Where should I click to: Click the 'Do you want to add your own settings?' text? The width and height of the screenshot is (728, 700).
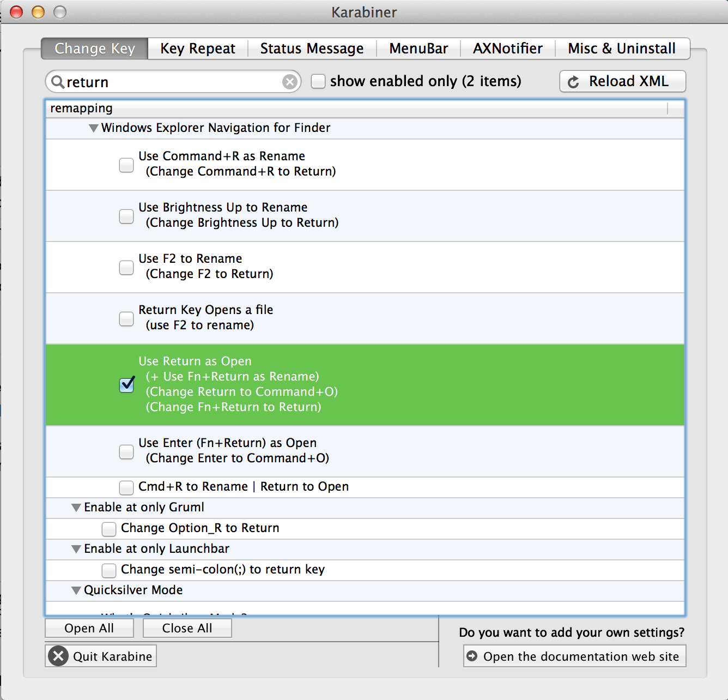572,632
